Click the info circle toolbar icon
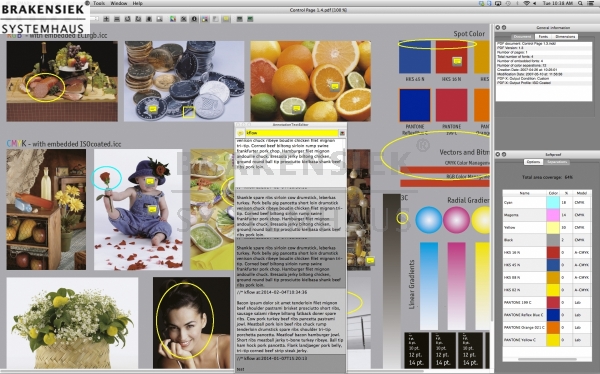This screenshot has width=600, height=374. [x=194, y=19]
